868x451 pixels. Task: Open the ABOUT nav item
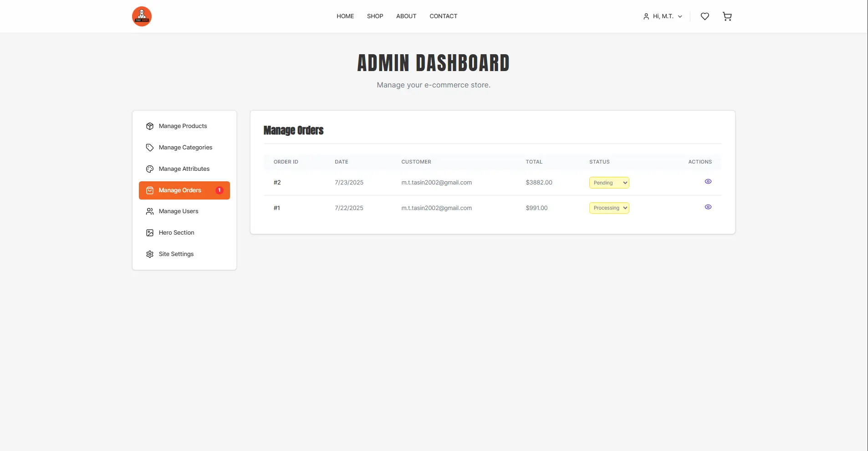click(406, 16)
